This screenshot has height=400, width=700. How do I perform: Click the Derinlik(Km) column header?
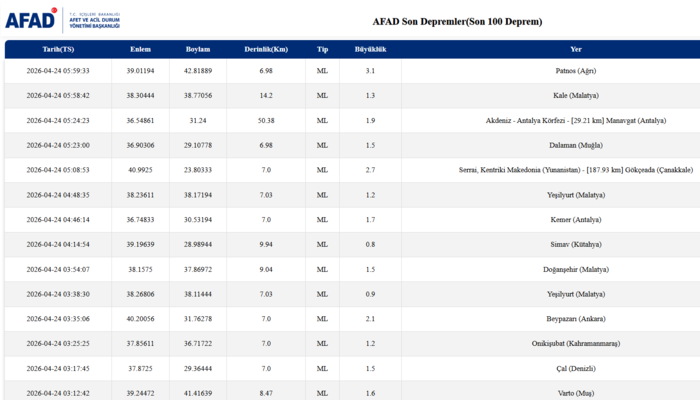pyautogui.click(x=266, y=49)
